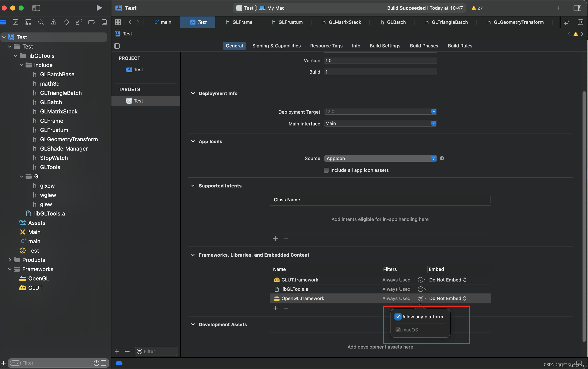The image size is (588, 369).
Task: Select GLShaderManager header in navigator
Action: tap(64, 148)
